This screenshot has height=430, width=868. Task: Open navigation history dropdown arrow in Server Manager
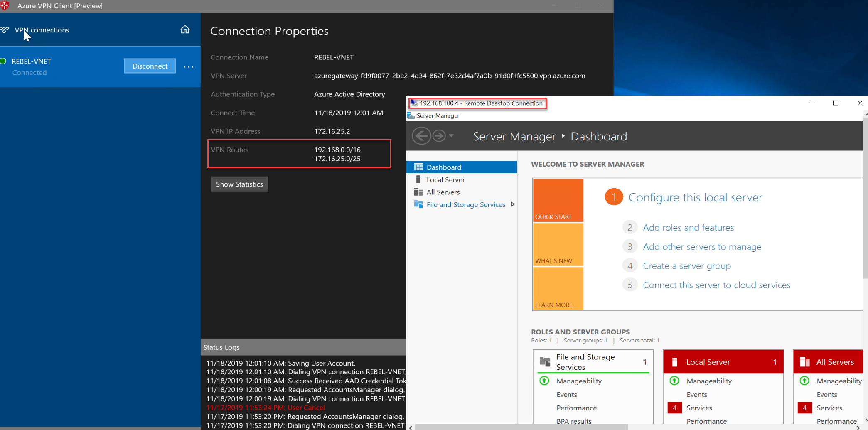point(451,136)
